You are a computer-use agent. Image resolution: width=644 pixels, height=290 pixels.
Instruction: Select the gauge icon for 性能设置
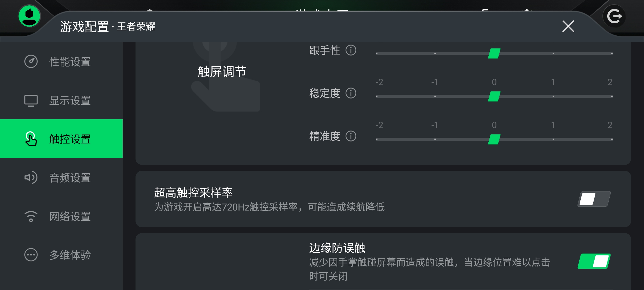pos(31,61)
